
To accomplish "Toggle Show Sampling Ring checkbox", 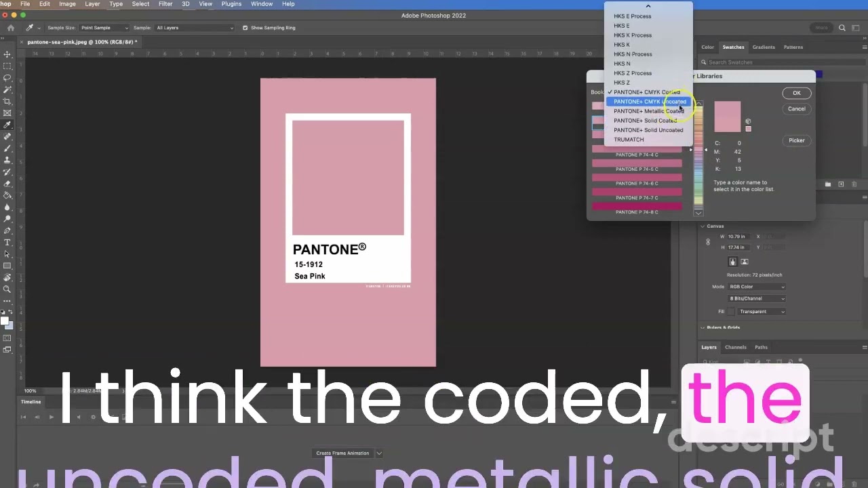I will (245, 28).
